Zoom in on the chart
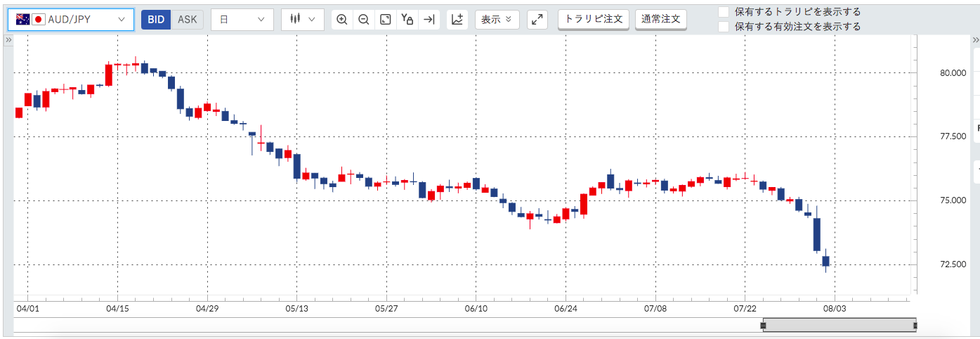This screenshot has width=980, height=339. click(x=342, y=20)
